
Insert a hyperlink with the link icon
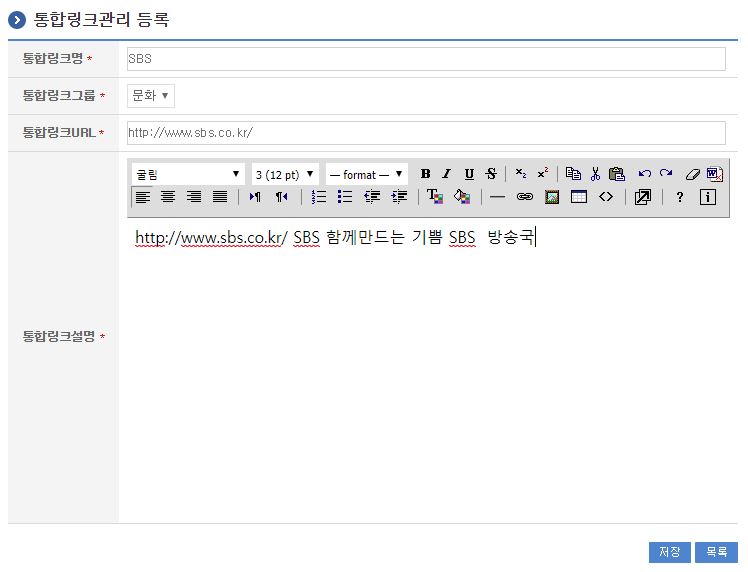(x=524, y=197)
